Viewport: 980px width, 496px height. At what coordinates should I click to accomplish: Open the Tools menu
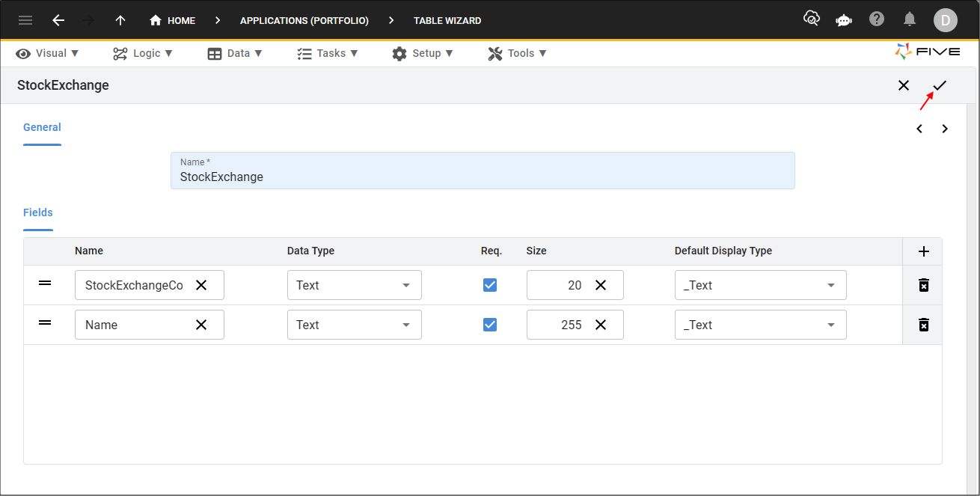[518, 53]
